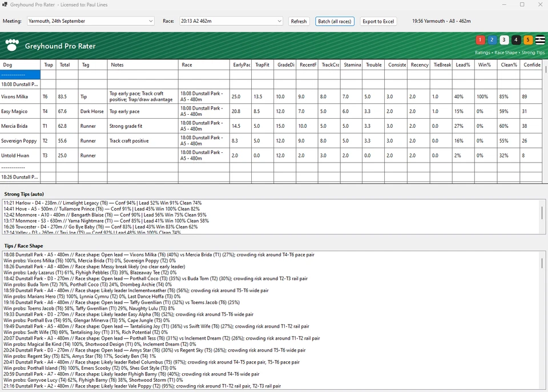548x392 pixels.
Task: Click the Win% column header
Action: point(485,64)
